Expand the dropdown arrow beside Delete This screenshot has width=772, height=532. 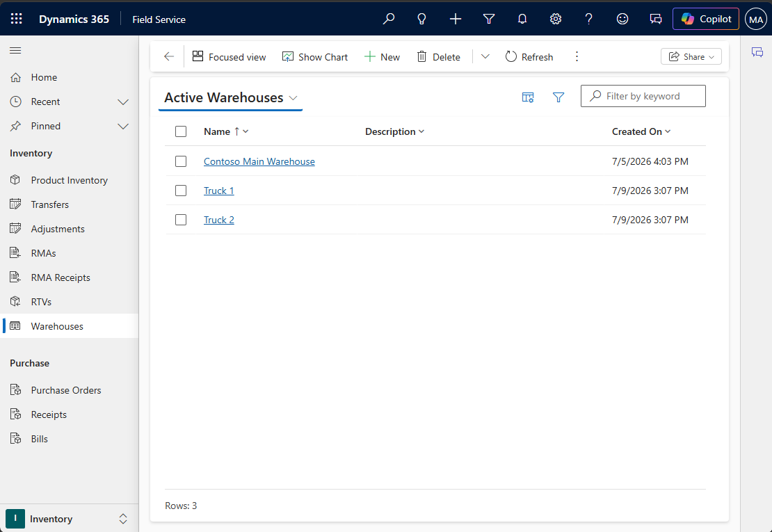tap(485, 56)
